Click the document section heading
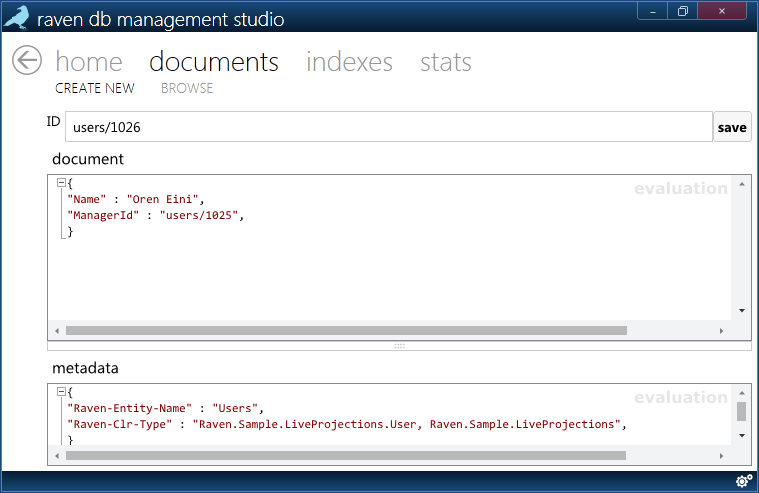The image size is (759, 493). pos(88,159)
